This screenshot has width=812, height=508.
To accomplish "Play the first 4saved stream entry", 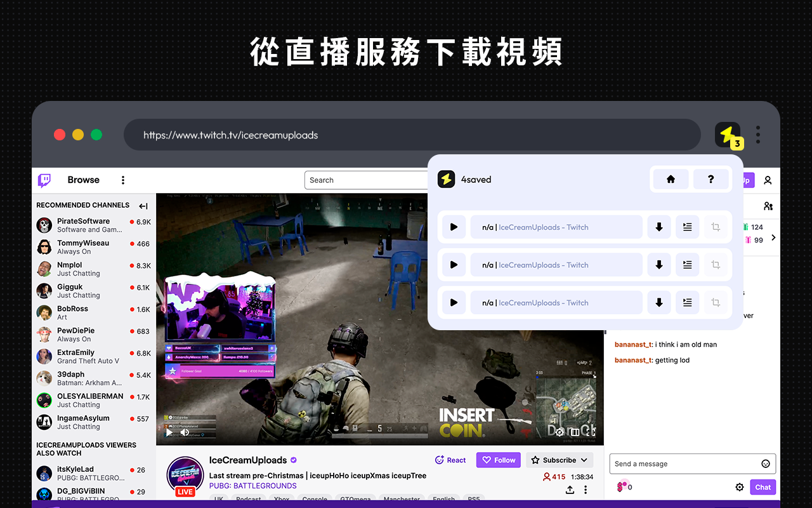I will coord(454,227).
